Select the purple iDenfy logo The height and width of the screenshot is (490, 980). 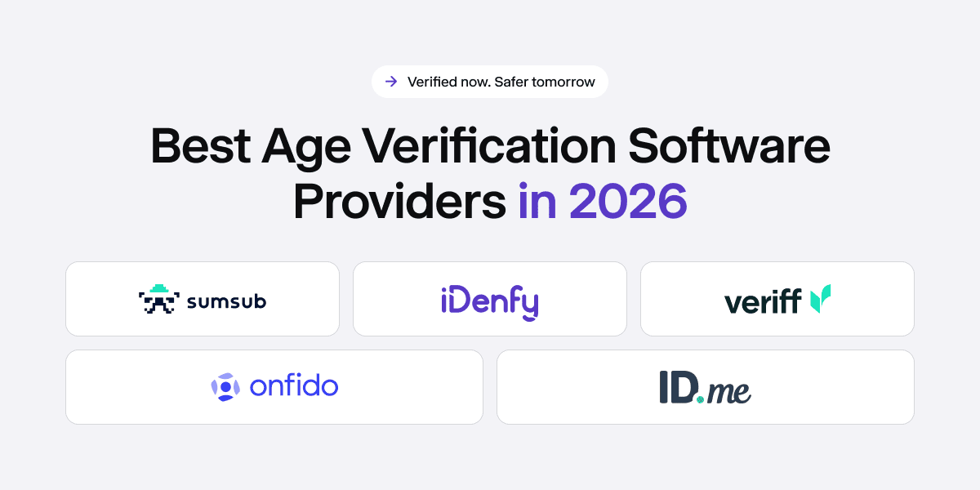point(489,301)
